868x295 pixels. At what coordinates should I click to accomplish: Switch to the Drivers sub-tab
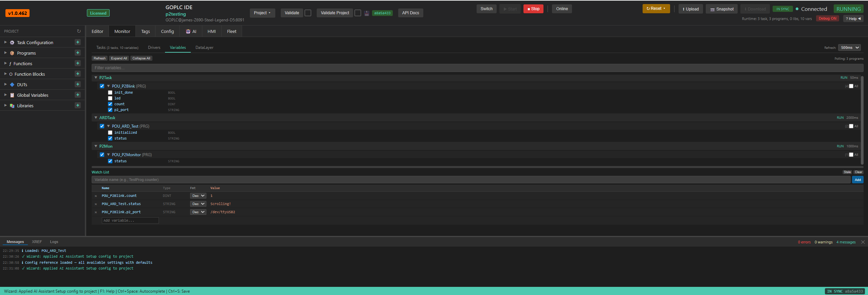[x=154, y=48]
